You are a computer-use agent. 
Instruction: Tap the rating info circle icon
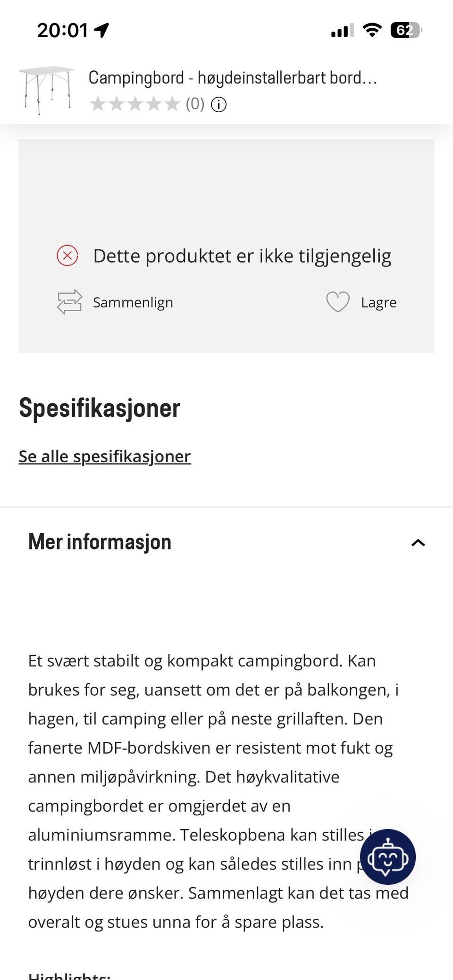218,104
